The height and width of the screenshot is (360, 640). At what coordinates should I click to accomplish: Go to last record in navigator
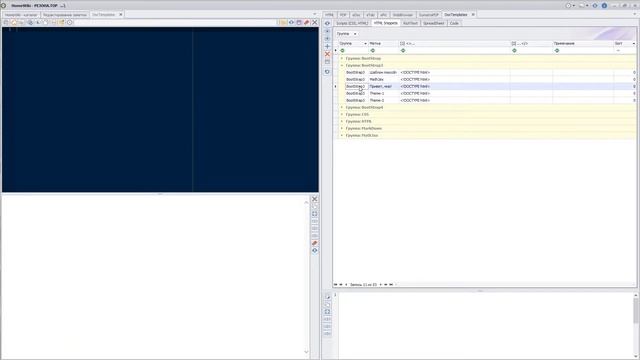pos(391,284)
